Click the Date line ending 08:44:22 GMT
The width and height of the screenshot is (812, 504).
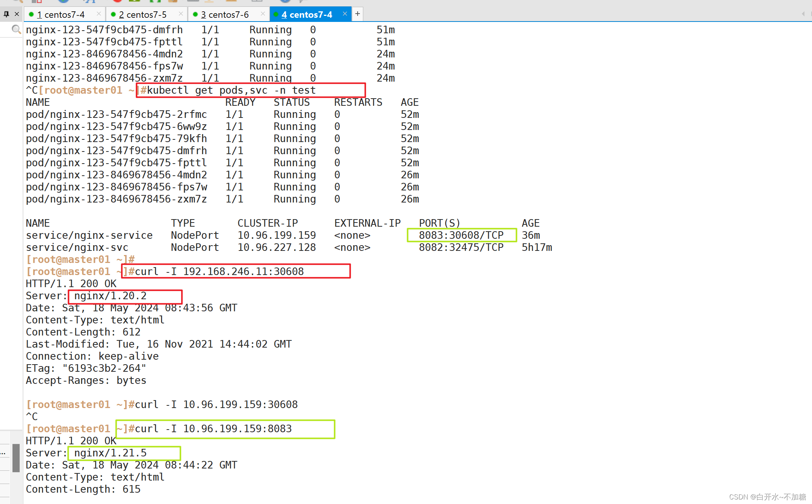coord(132,465)
